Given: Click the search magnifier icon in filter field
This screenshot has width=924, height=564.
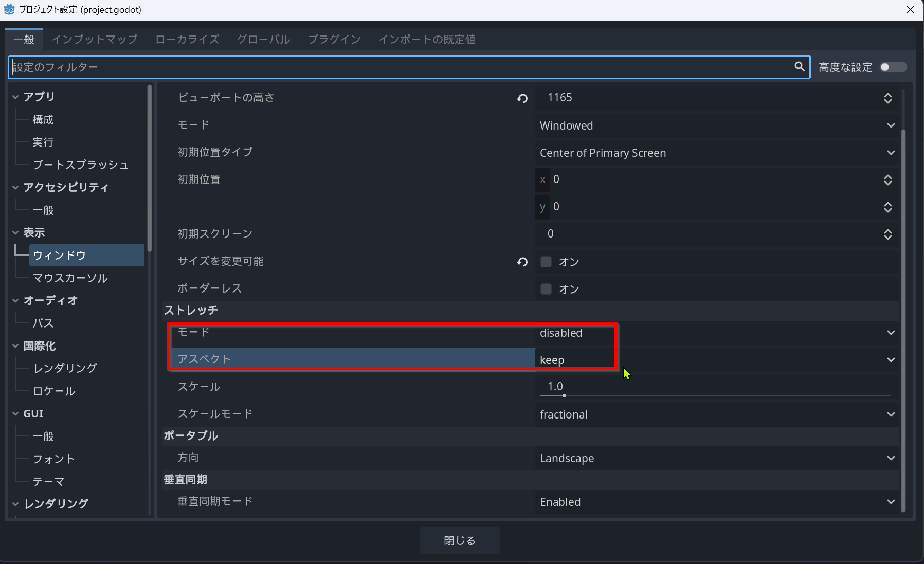Looking at the screenshot, I should [x=799, y=67].
